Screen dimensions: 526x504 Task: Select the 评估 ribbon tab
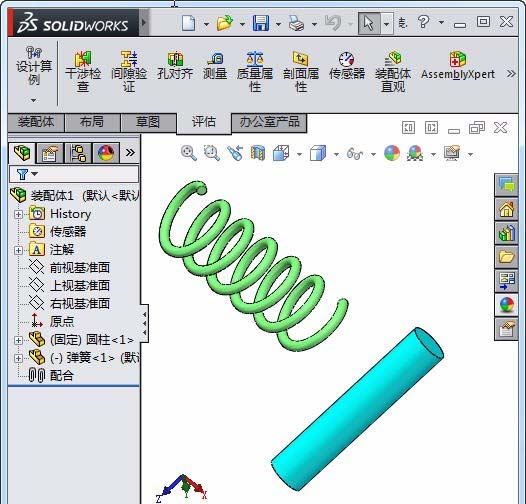204,122
